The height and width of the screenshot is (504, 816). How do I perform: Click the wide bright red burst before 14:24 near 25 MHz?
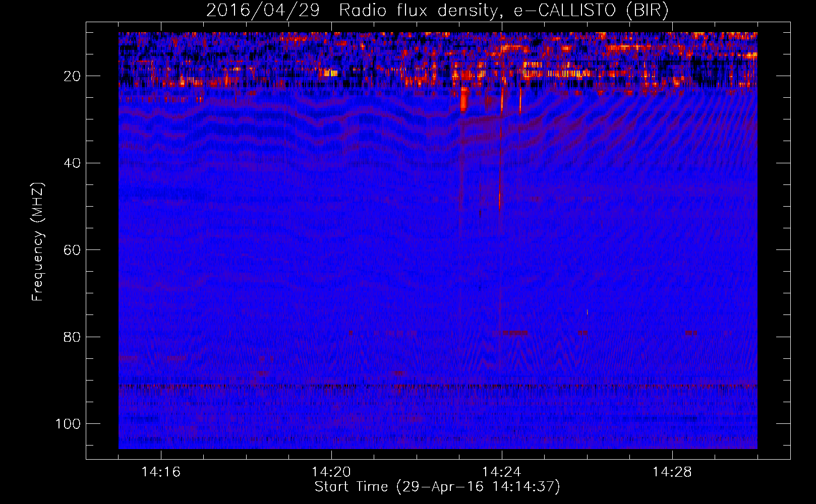click(464, 100)
